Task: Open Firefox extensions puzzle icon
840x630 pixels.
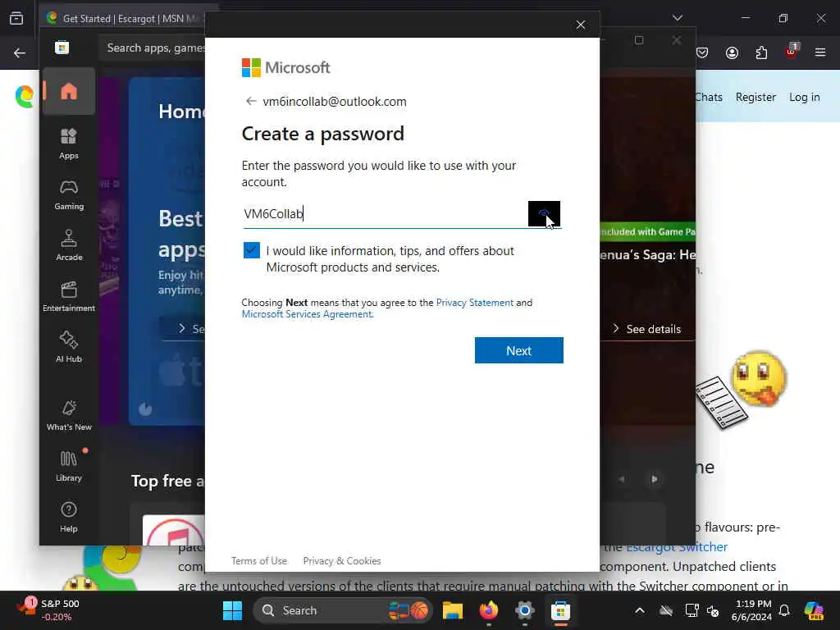Action: 761,52
